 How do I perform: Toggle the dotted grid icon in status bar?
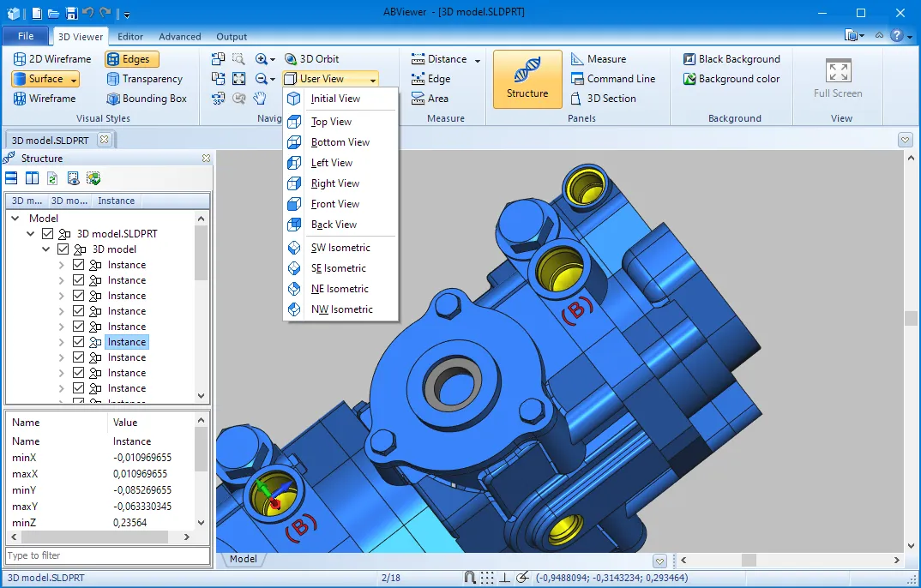coord(487,578)
